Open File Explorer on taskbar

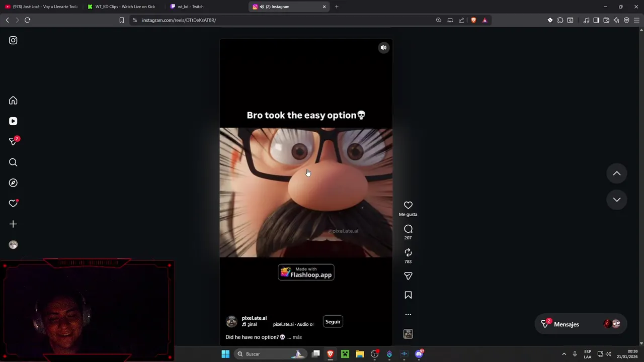pyautogui.click(x=360, y=354)
